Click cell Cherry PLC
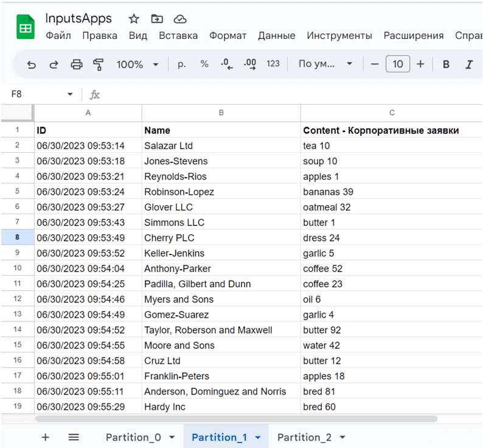Viewport: 483px width, 448px height. point(221,238)
